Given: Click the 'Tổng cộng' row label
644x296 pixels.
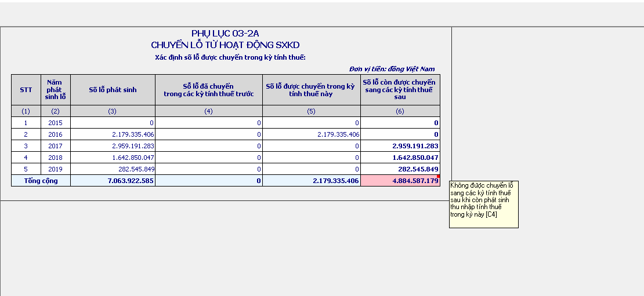Looking at the screenshot, I should click(40, 181).
